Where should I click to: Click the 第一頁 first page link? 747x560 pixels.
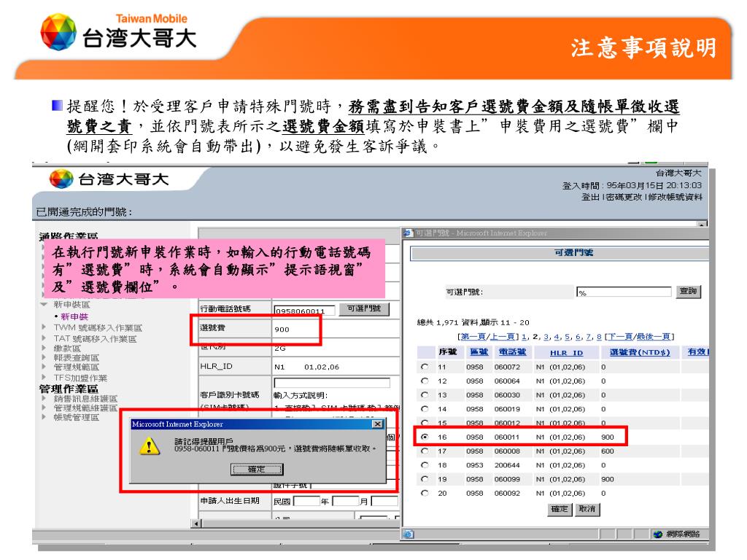tap(473, 337)
